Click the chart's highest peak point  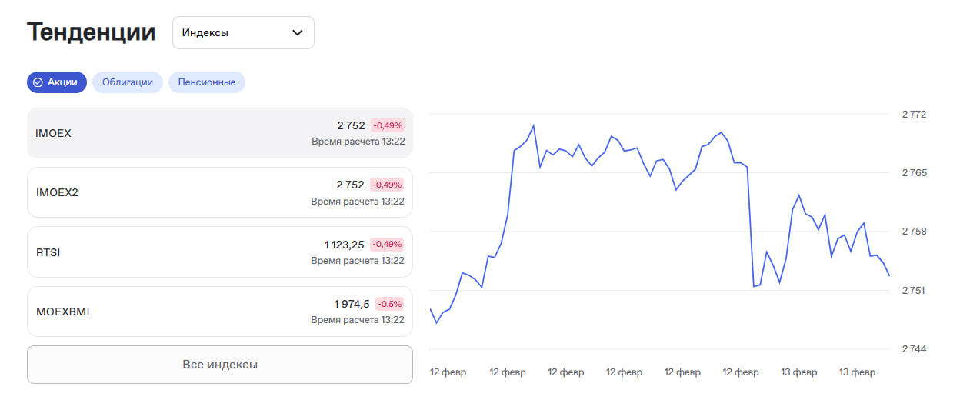pyautogui.click(x=533, y=125)
